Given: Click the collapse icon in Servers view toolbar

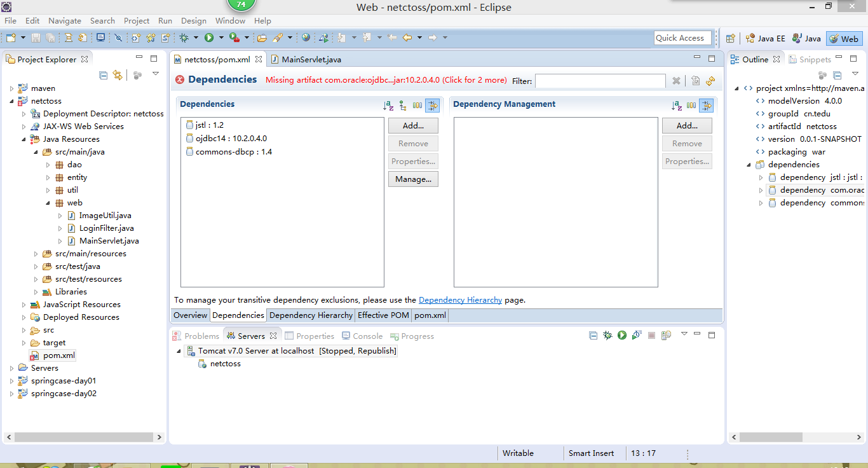Looking at the screenshot, I should (593, 335).
